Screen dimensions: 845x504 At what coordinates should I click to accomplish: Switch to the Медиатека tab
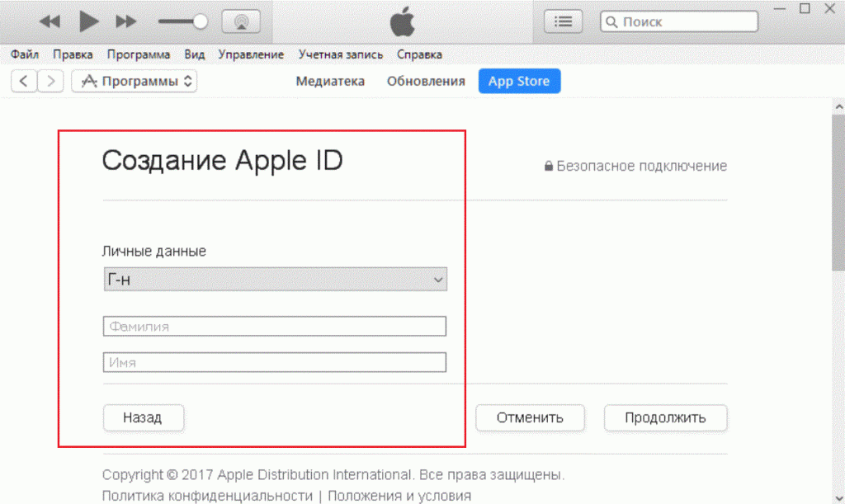pyautogui.click(x=330, y=82)
